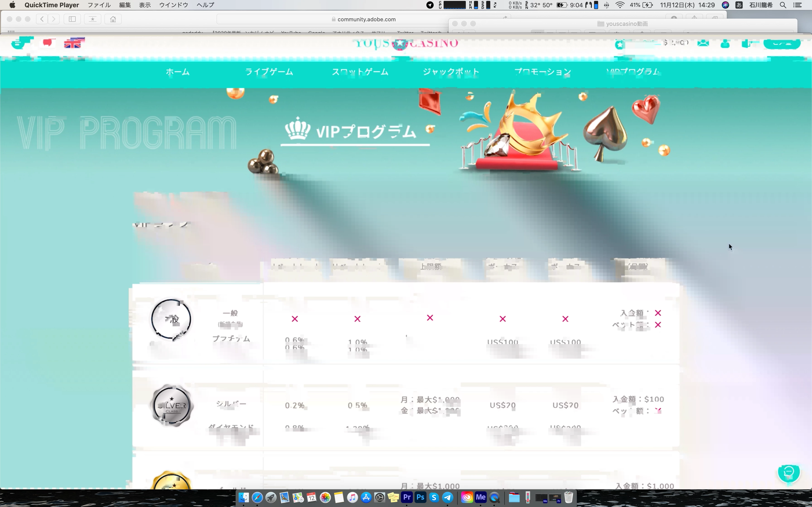Viewport: 812px width, 507px height.
Task: Open the ファイル menu in menu bar
Action: (x=99, y=5)
